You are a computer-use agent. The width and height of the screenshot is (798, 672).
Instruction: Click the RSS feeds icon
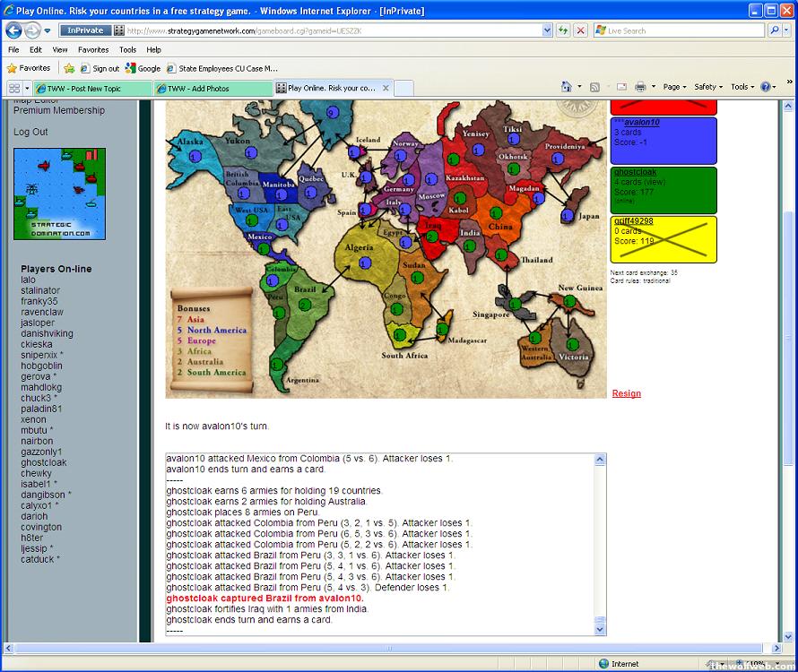pos(594,87)
